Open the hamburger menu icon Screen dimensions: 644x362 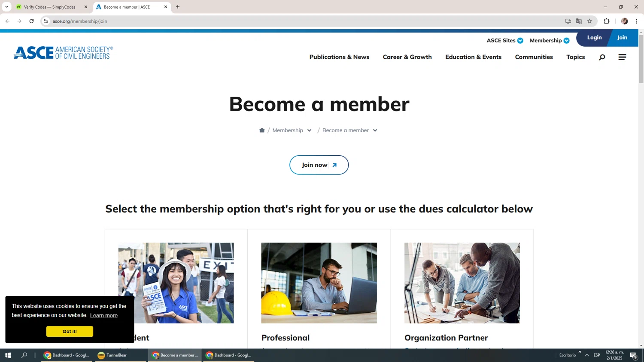[622, 57]
